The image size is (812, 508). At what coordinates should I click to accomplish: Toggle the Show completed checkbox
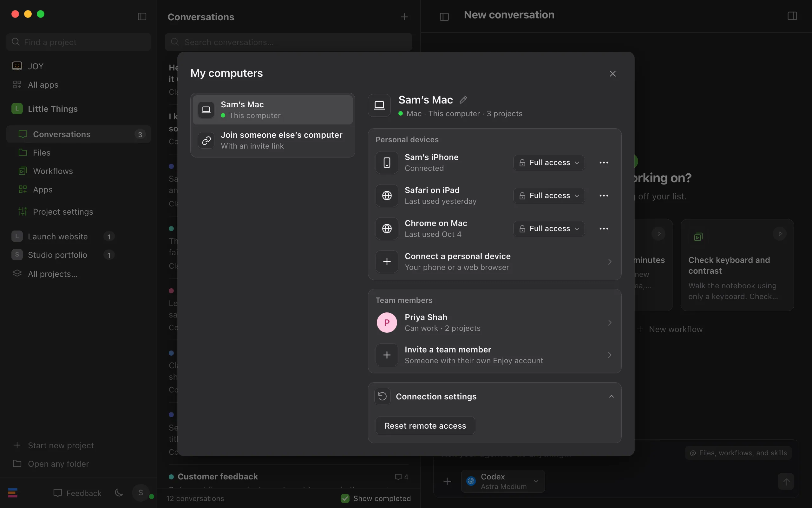coord(345,498)
